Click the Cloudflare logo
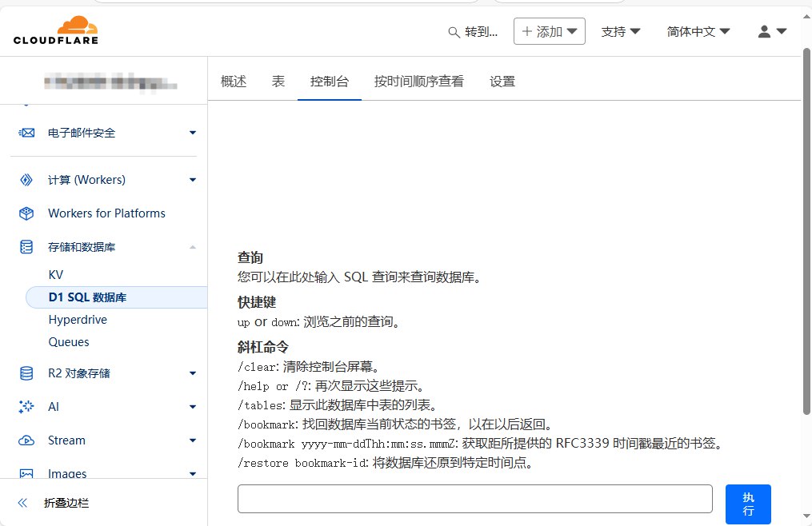The height and width of the screenshot is (526, 812). (x=56, y=30)
